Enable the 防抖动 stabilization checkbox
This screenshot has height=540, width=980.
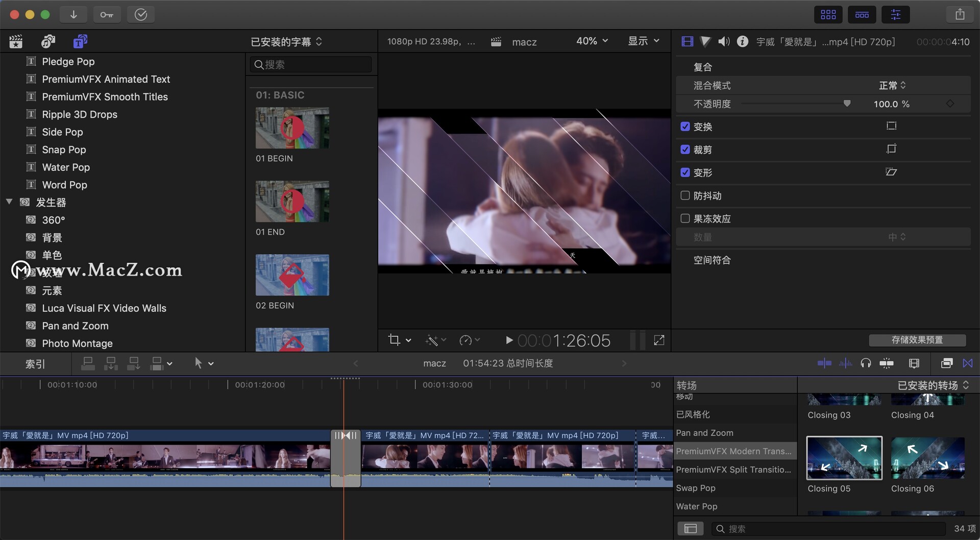pyautogui.click(x=685, y=195)
